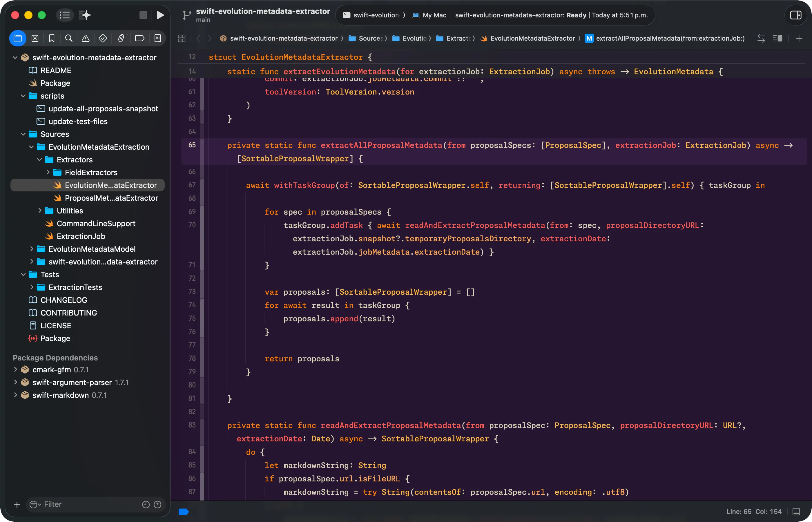Viewport: 812px width, 522px height.
Task: Stop the running scheme
Action: [143, 15]
